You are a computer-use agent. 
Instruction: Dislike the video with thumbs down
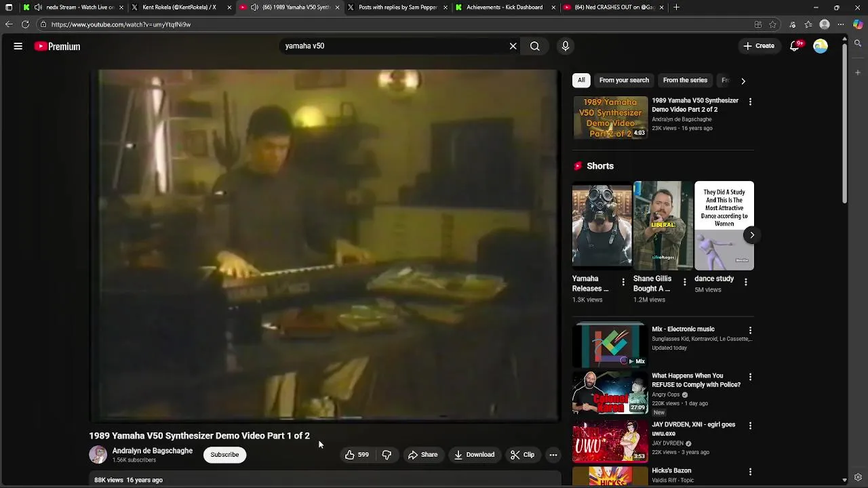point(387,455)
